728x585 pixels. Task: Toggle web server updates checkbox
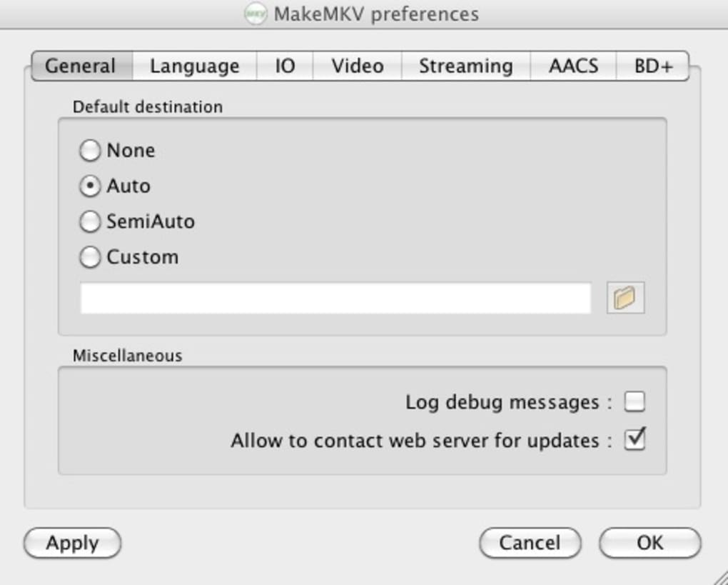(635, 440)
